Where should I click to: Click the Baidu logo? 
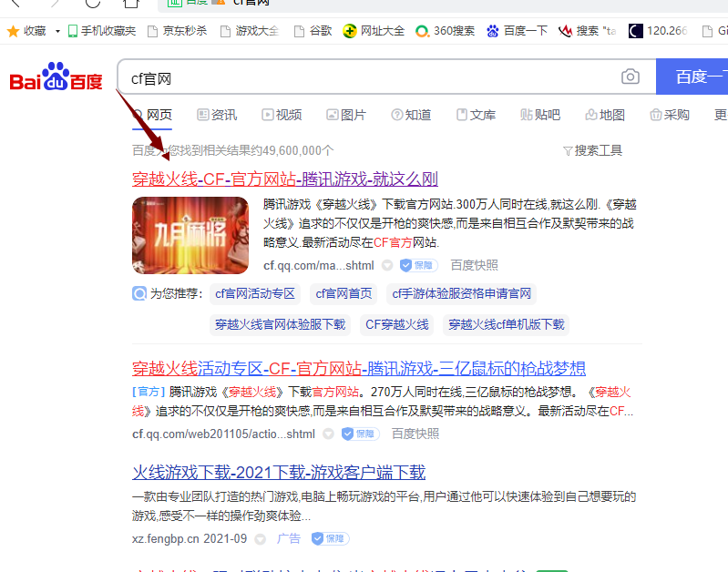(56, 77)
